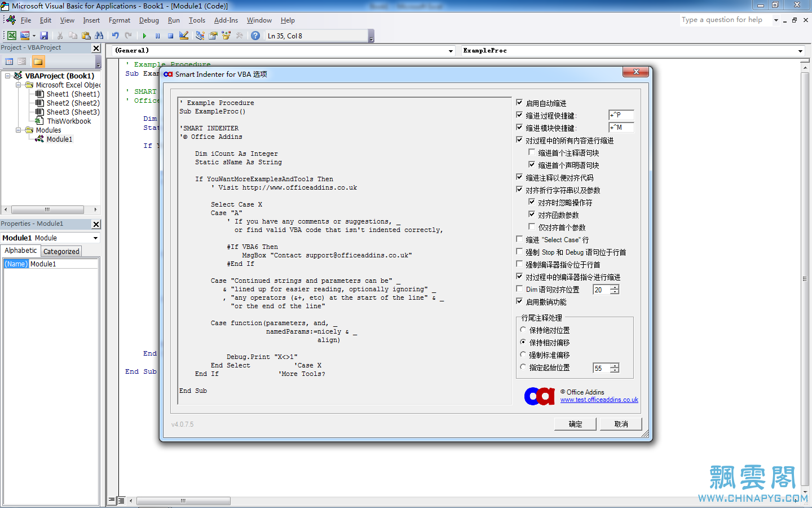This screenshot has width=812, height=508.
Task: Open Module1 object dropdown in Properties
Action: pyautogui.click(x=95, y=238)
